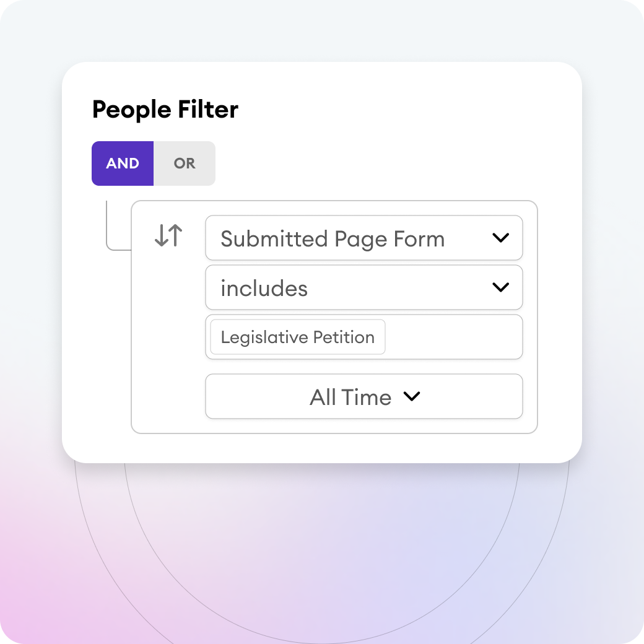This screenshot has height=644, width=644.
Task: Click the chevron icon in Submitted Page Form
Action: click(x=501, y=237)
